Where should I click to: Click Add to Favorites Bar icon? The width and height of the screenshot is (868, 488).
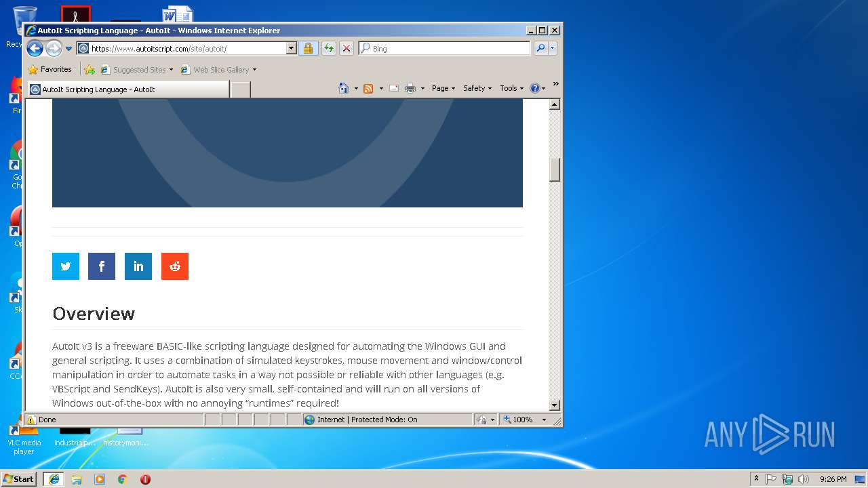[90, 69]
